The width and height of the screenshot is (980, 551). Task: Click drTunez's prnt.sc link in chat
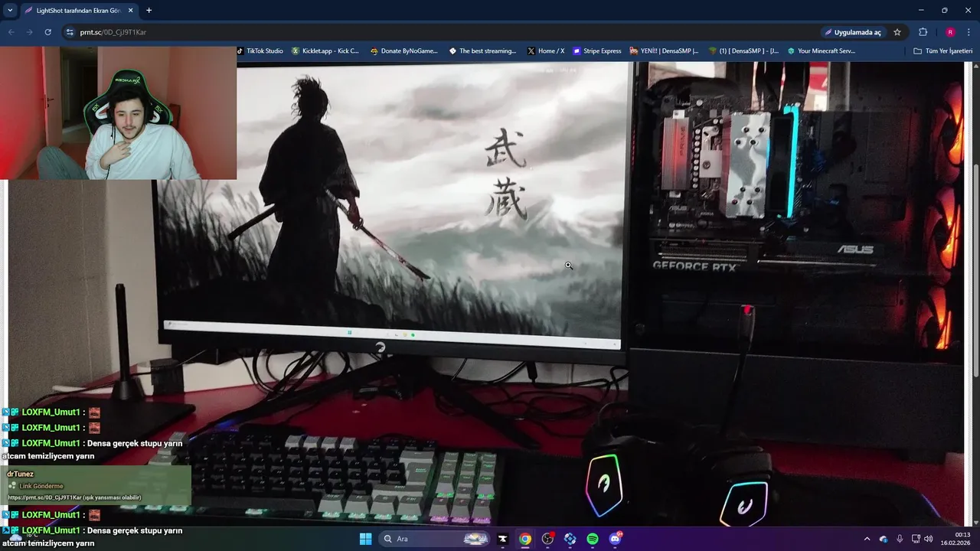[x=74, y=497]
